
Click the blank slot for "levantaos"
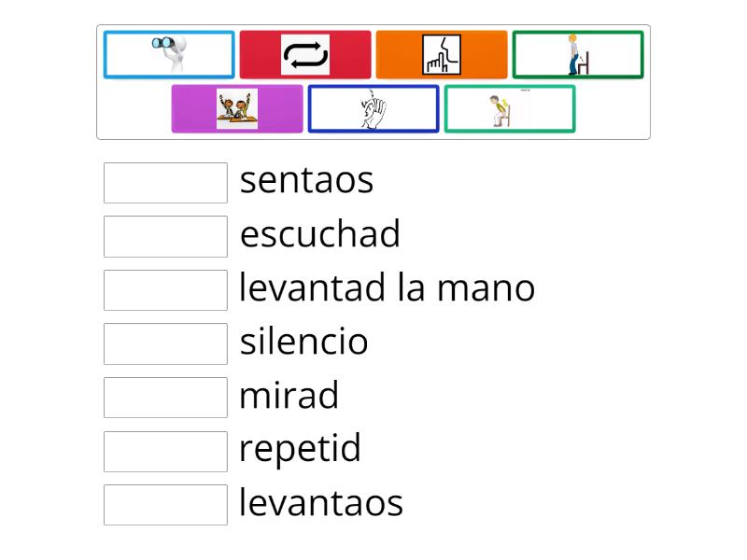click(x=165, y=504)
